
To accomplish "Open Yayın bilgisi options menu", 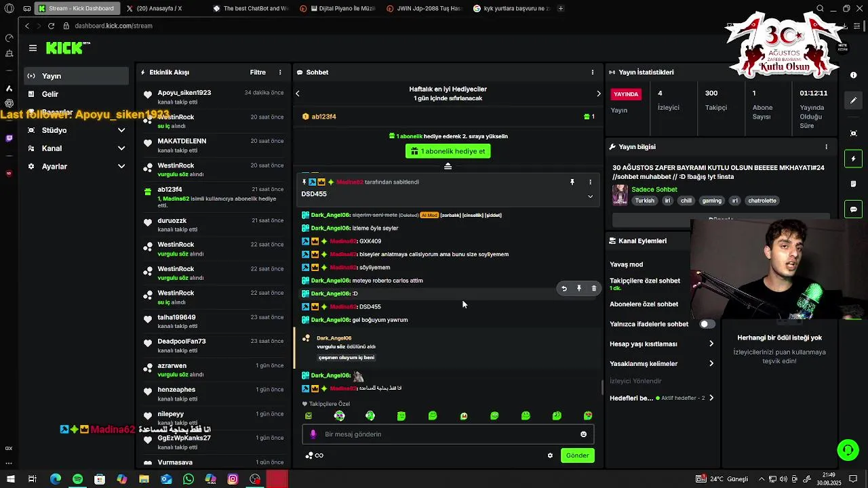I will pyautogui.click(x=826, y=147).
